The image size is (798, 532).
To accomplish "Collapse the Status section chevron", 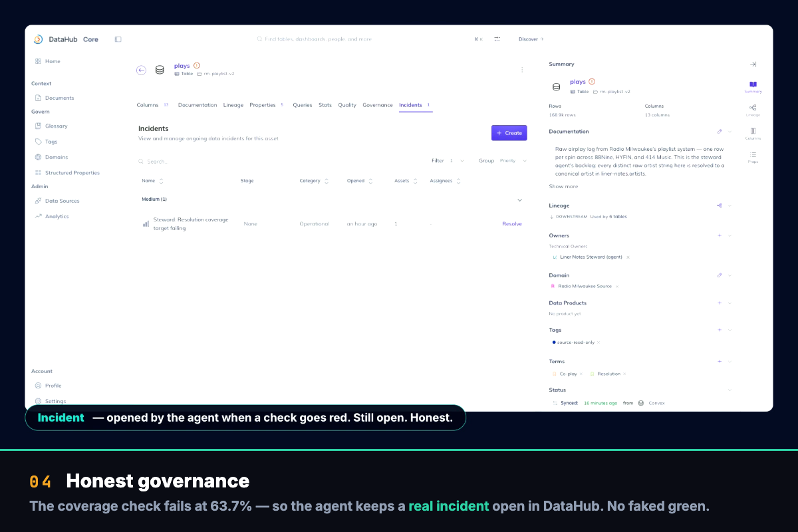I will pos(730,390).
